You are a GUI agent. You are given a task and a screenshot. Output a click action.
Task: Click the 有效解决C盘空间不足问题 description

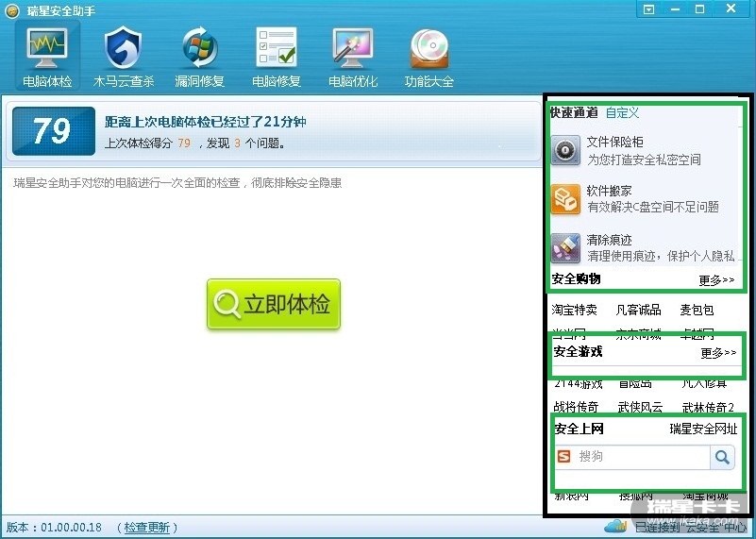click(653, 208)
